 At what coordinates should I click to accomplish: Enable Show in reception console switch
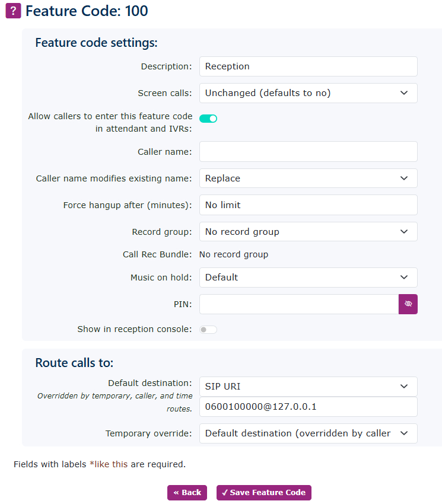[x=208, y=329]
